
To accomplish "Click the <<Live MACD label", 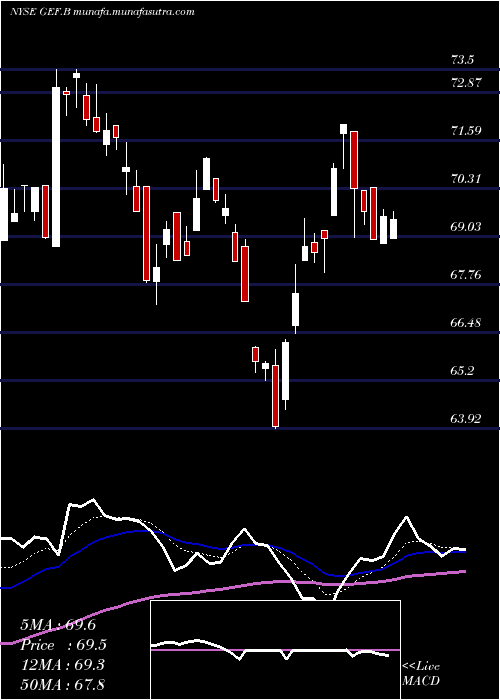I will coord(421,674).
